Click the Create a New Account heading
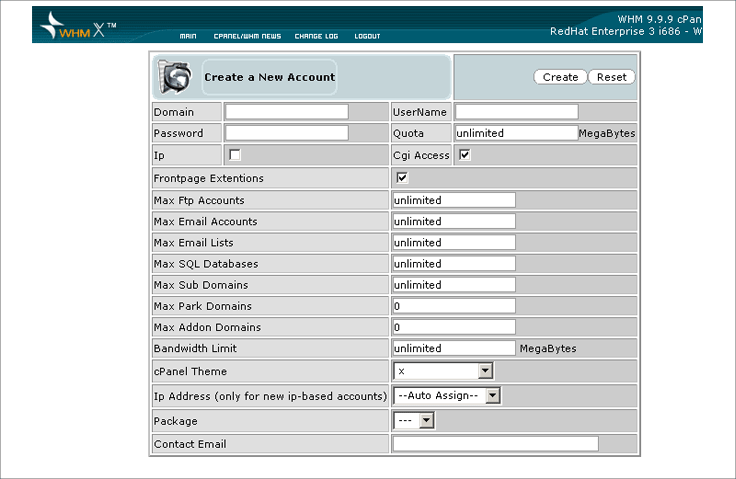Image resolution: width=736 pixels, height=479 pixels. coord(270,77)
